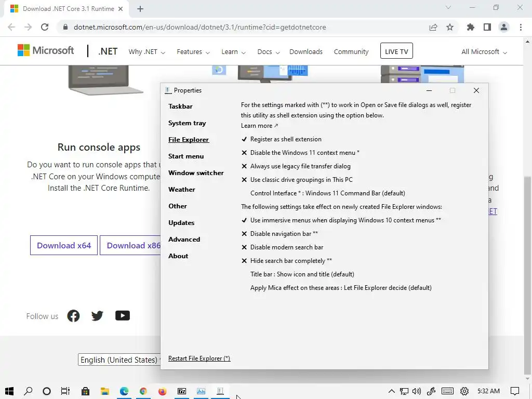Toggle Disable the Windows 11 context menu

click(300, 153)
